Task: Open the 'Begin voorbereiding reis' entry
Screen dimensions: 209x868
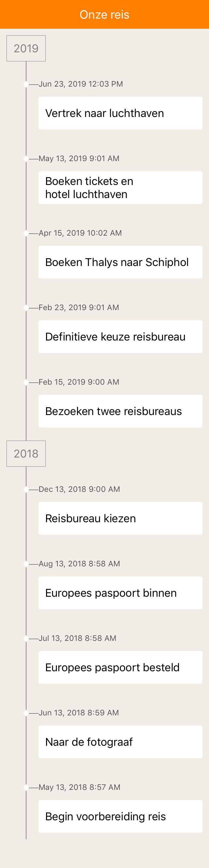Action: click(120, 816)
